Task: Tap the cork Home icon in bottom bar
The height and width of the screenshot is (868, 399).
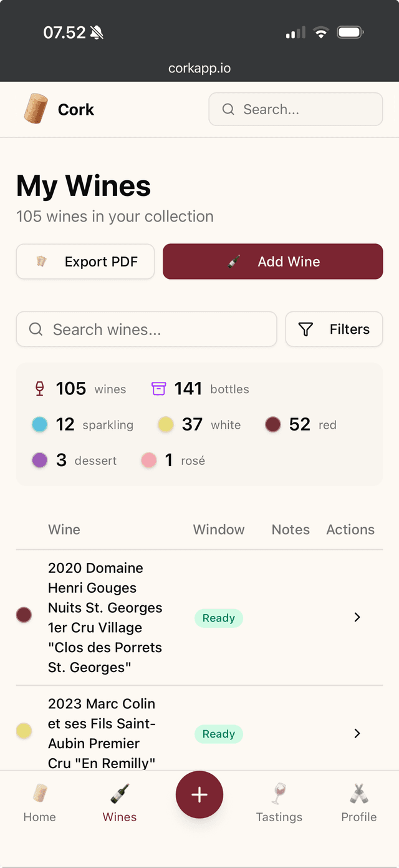Action: point(39,794)
